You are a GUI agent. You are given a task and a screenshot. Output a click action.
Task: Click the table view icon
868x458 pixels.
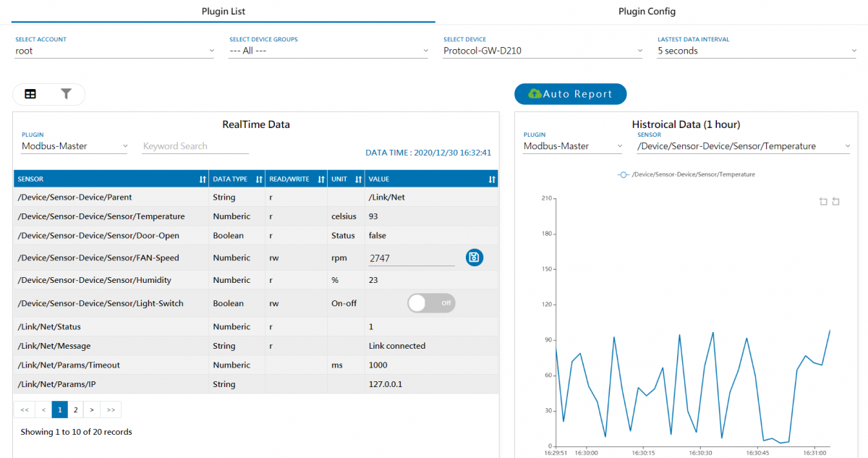click(x=30, y=94)
